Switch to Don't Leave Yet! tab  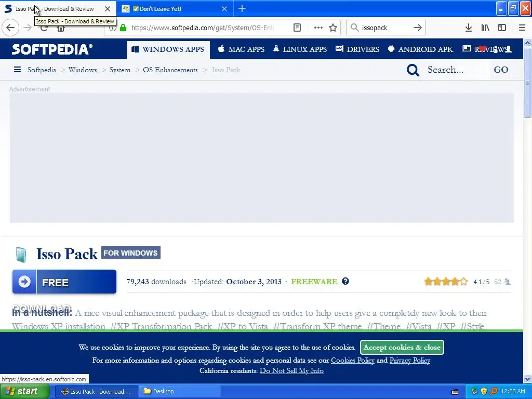pyautogui.click(x=175, y=9)
